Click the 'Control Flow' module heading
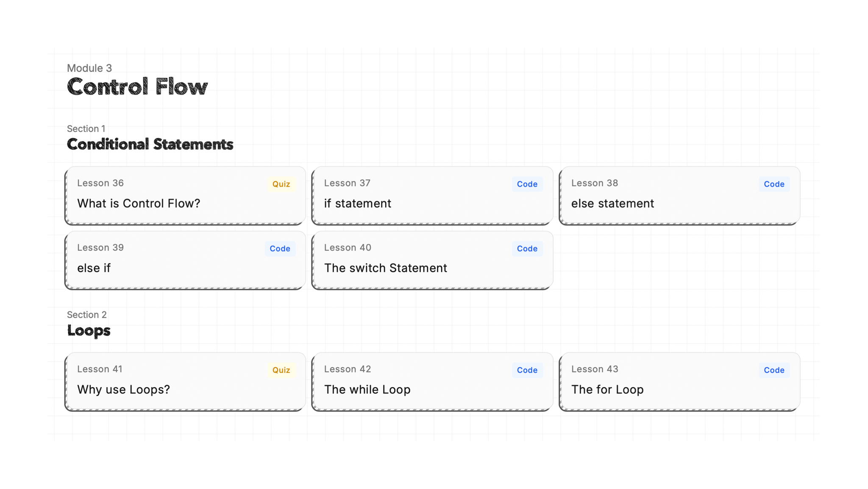868x489 pixels. coord(136,87)
